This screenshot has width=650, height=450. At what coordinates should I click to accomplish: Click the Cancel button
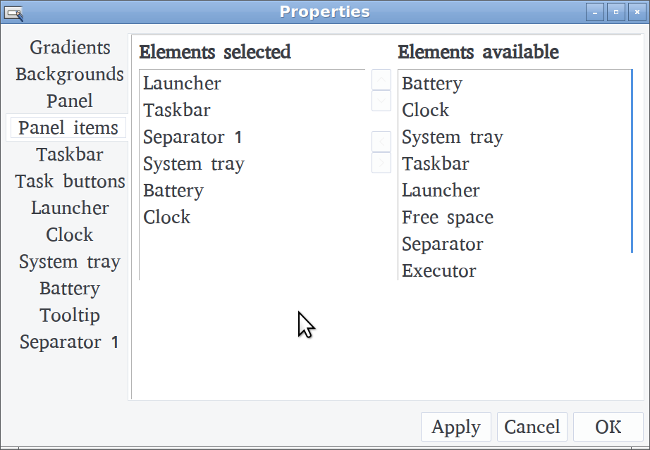pyautogui.click(x=532, y=427)
